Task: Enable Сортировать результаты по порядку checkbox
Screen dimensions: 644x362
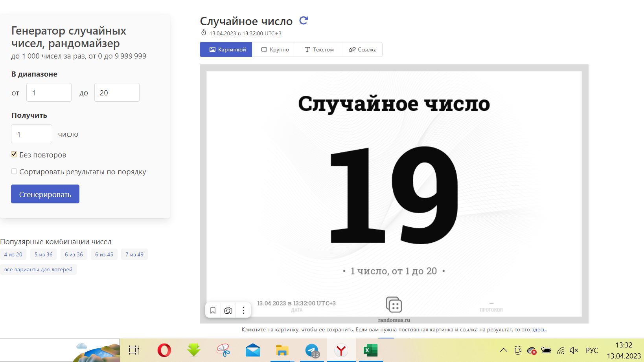Action: coord(14,172)
